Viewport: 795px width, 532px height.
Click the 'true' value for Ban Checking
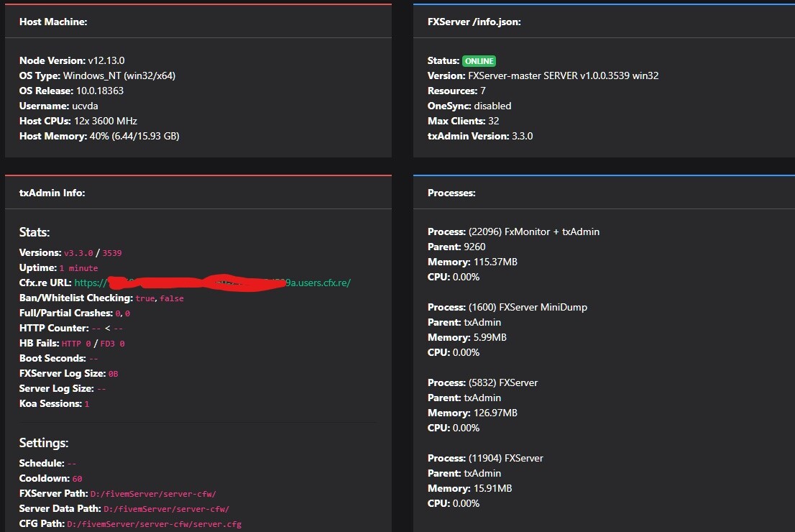pyautogui.click(x=145, y=298)
